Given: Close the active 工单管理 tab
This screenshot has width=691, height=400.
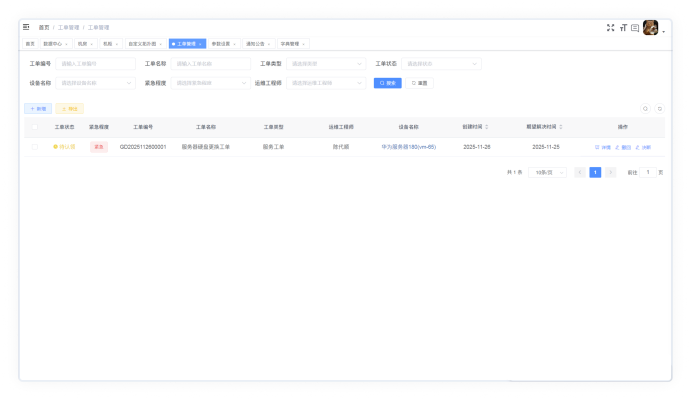Looking at the screenshot, I should (x=200, y=44).
